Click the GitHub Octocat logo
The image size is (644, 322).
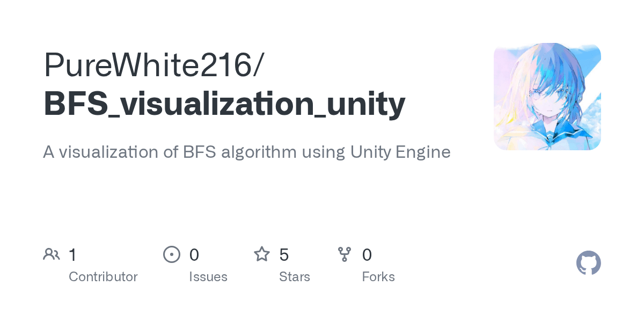pos(588,263)
